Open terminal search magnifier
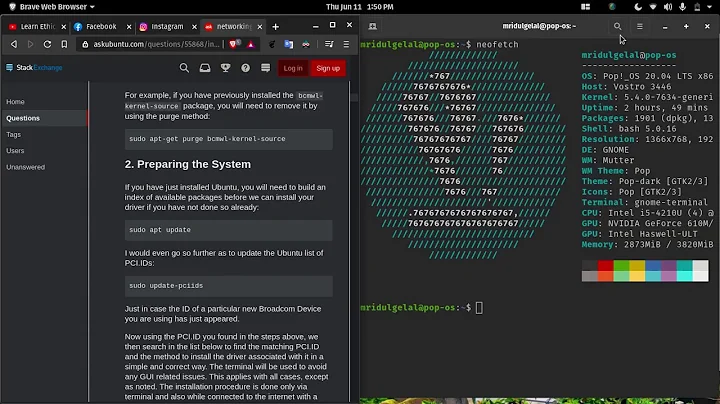 [618, 27]
